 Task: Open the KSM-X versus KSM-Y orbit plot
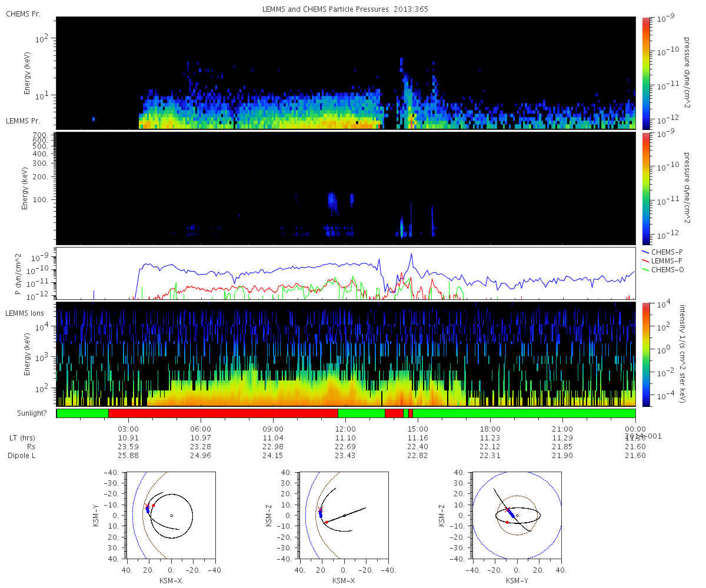click(x=171, y=516)
